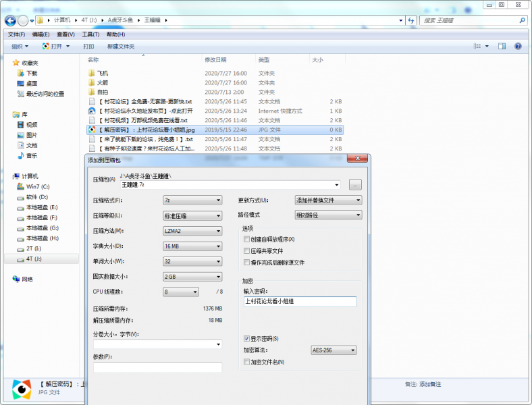Viewport: 532px width, 405px height.
Task: Click the 输入密码 text field
Action: (300, 301)
